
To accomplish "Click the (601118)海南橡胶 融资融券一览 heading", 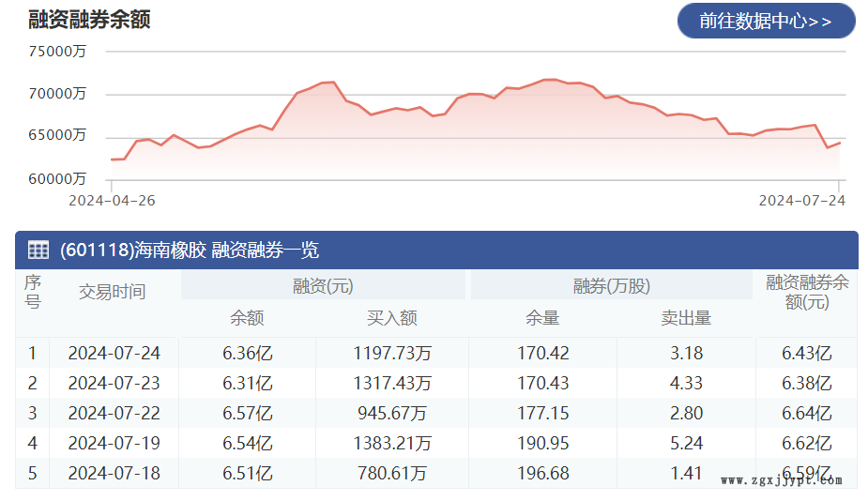I will (x=190, y=250).
